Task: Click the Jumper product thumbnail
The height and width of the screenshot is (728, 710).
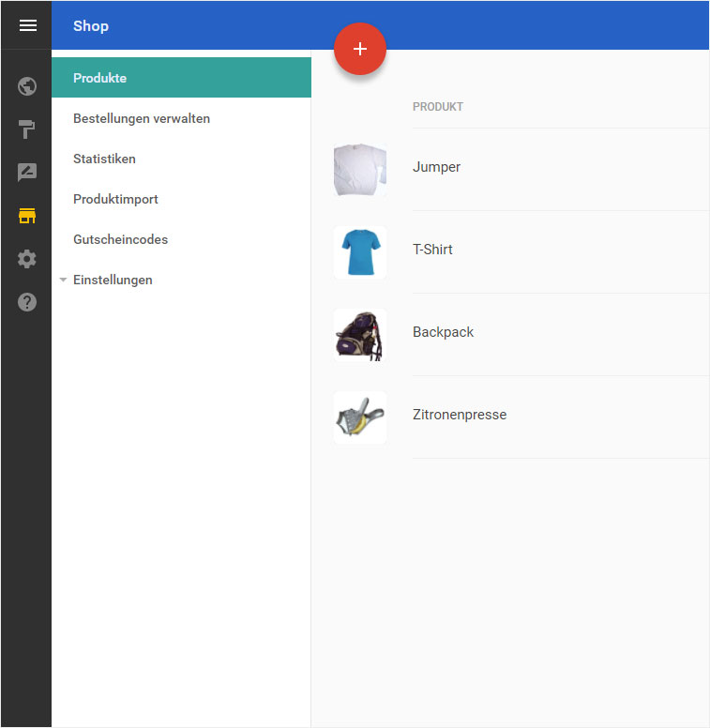Action: 360,170
